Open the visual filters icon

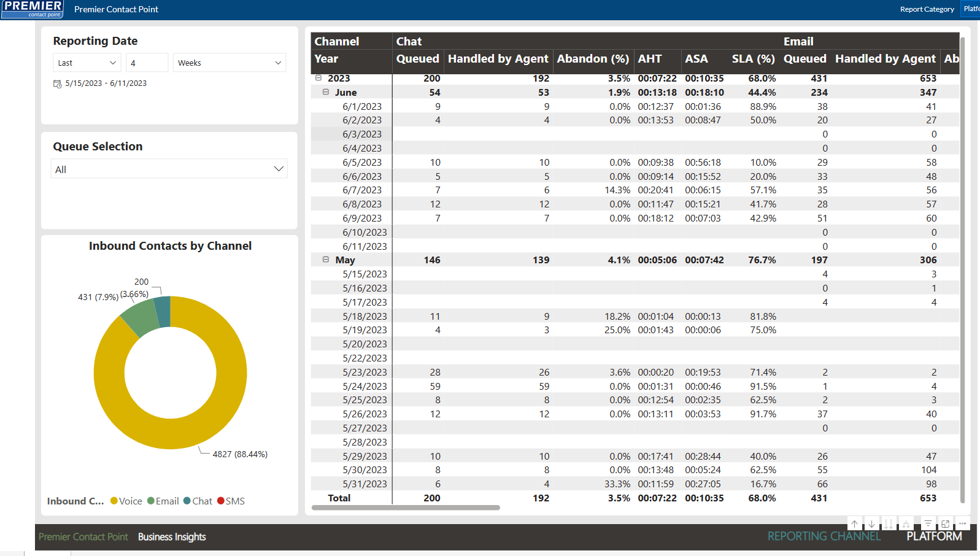928,524
